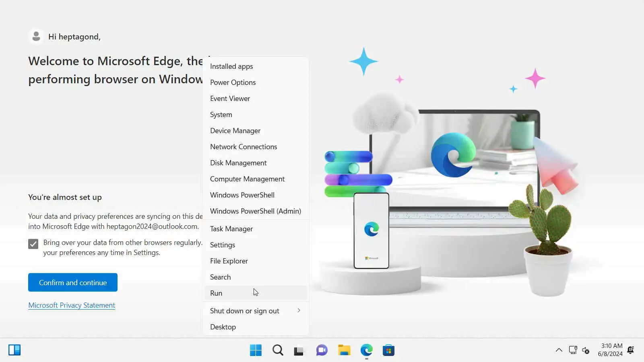Click the network display tray icon
This screenshot has height=362, width=644.
click(x=573, y=350)
